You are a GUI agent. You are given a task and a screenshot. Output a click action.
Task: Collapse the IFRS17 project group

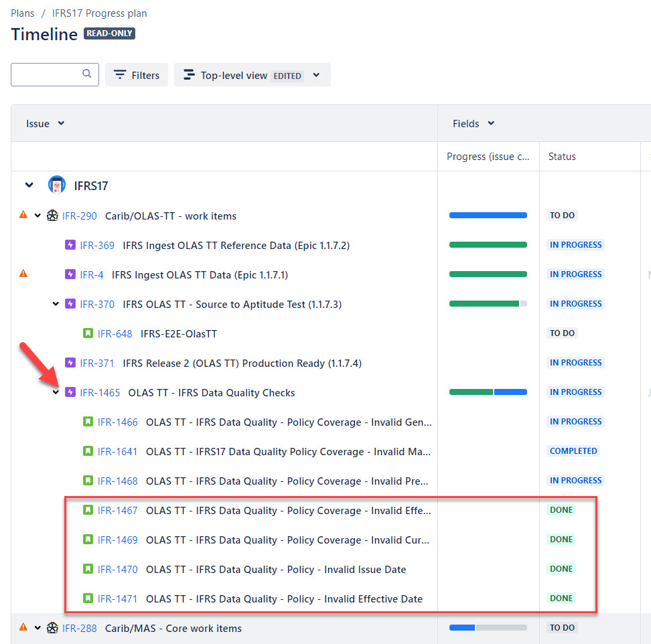tap(29, 185)
